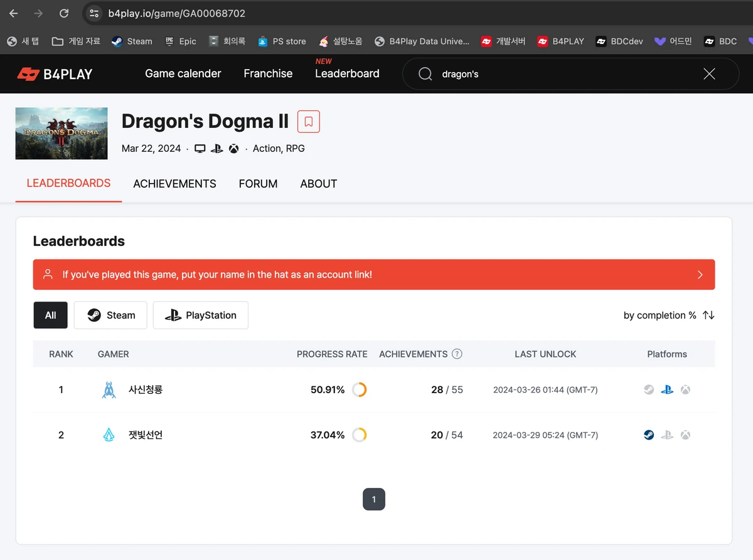Filter leaderboard by Steam
This screenshot has height=560, width=753.
tap(110, 315)
